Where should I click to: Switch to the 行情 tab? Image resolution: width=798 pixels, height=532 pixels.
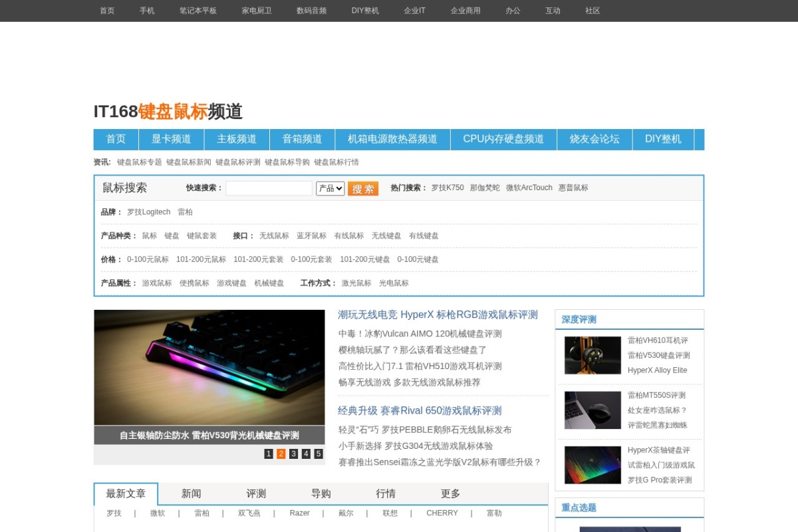(x=386, y=494)
